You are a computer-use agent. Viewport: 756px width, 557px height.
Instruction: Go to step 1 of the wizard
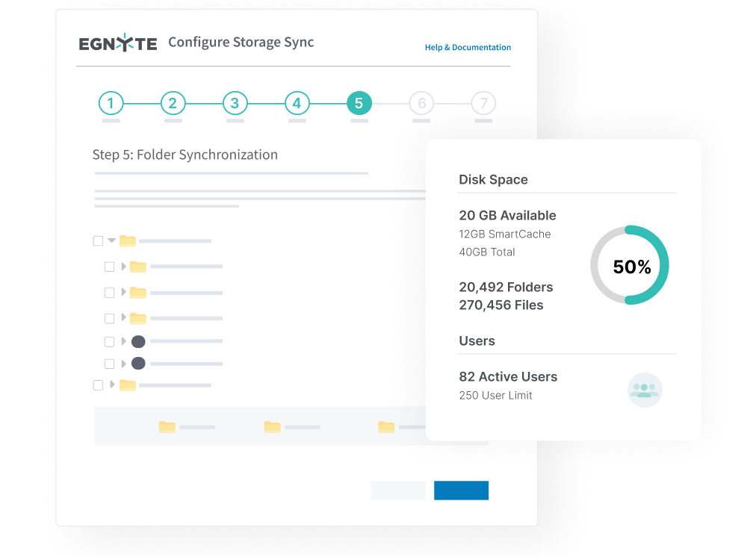point(111,103)
